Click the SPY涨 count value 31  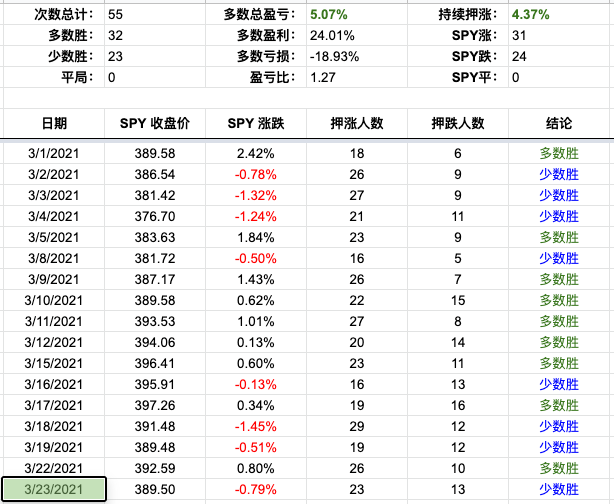coord(518,36)
